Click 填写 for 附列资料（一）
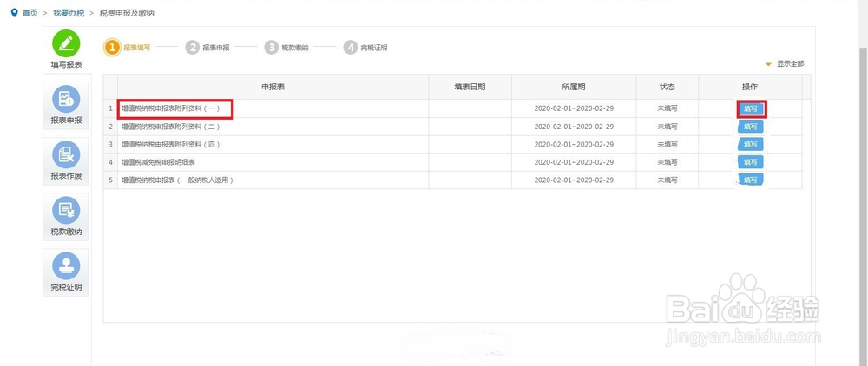 click(x=751, y=109)
